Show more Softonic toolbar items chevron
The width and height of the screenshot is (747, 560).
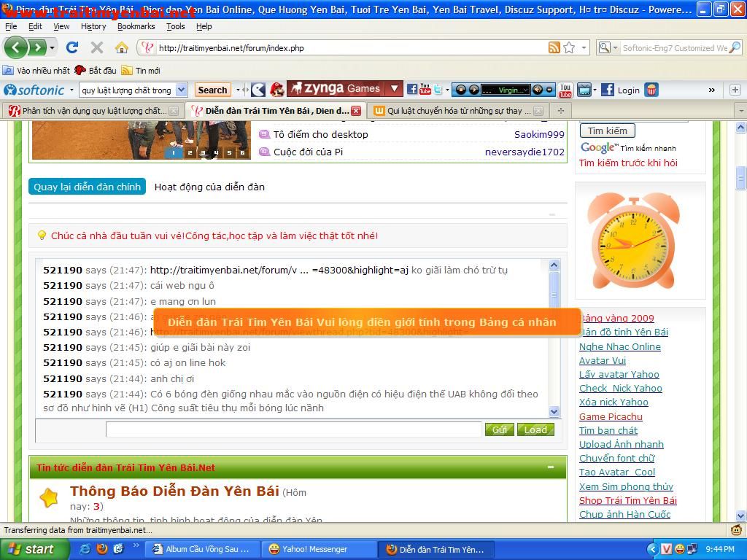tap(712, 90)
